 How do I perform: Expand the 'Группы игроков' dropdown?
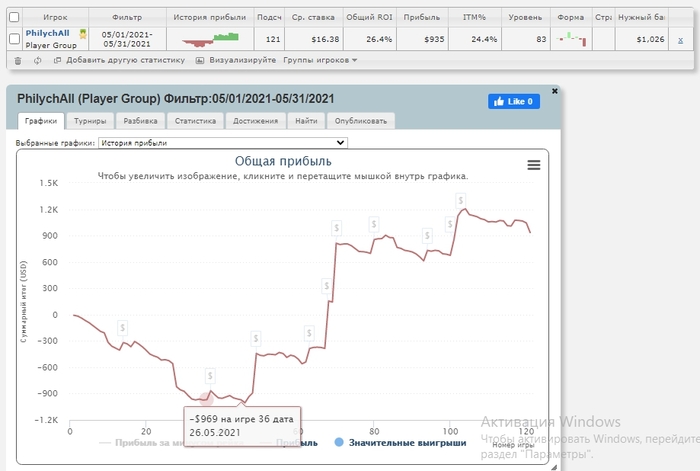[x=320, y=60]
